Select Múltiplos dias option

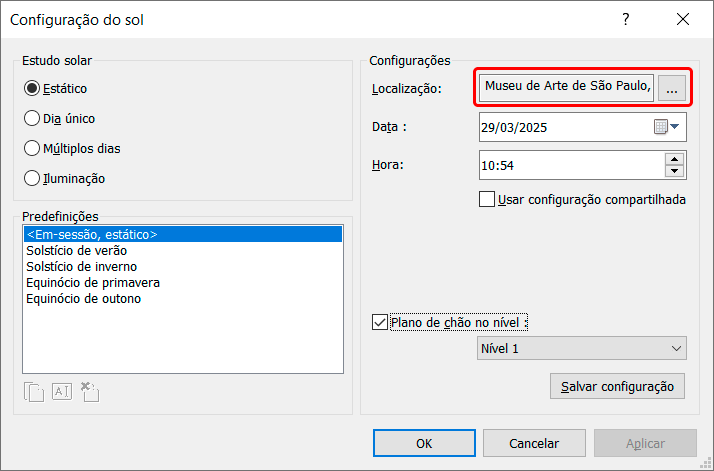(32, 148)
